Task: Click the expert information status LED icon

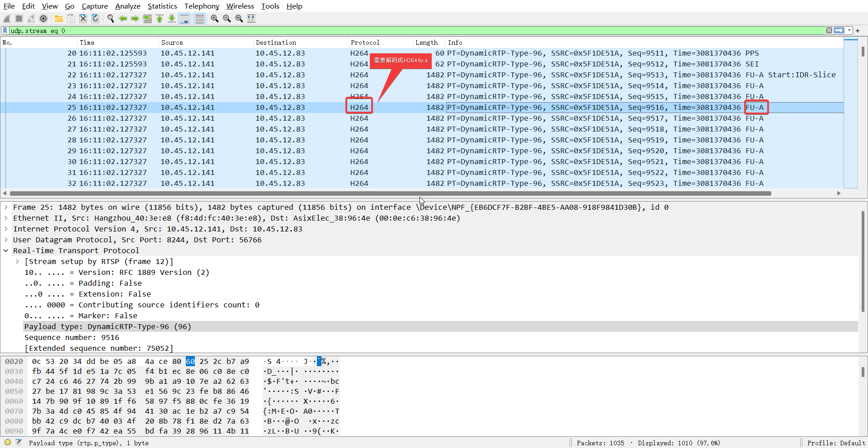Action: click(8, 443)
